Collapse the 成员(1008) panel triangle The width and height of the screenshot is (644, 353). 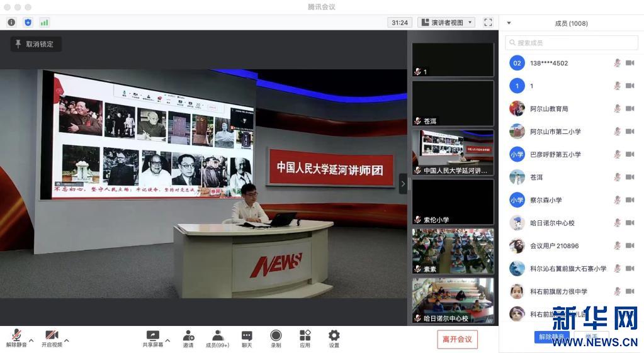[509, 23]
